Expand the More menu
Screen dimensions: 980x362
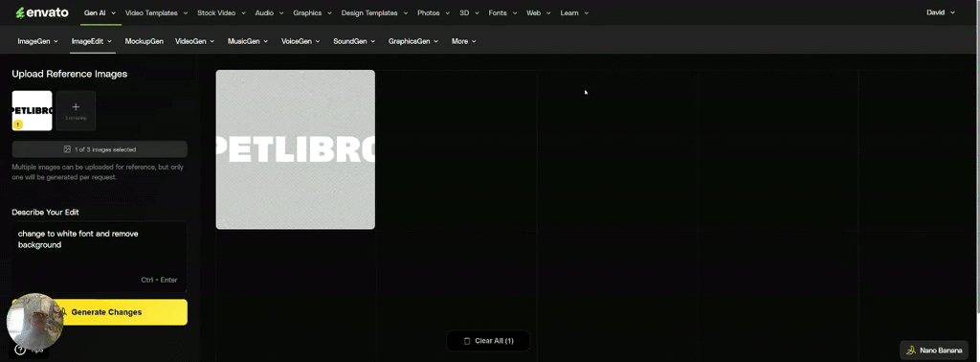464,41
